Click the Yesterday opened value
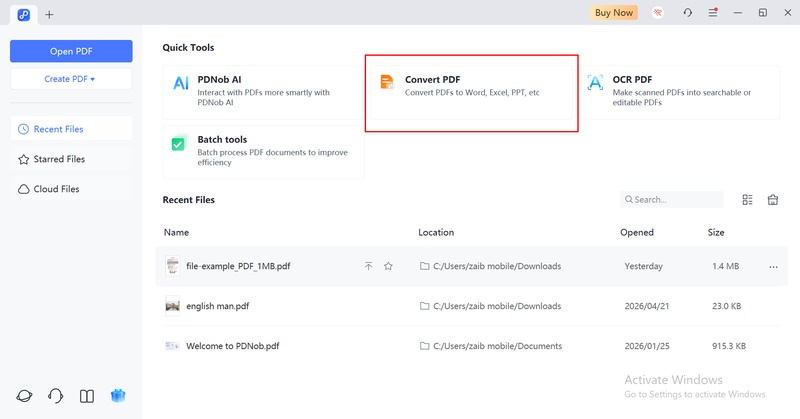Image resolution: width=800 pixels, height=419 pixels. [x=643, y=266]
